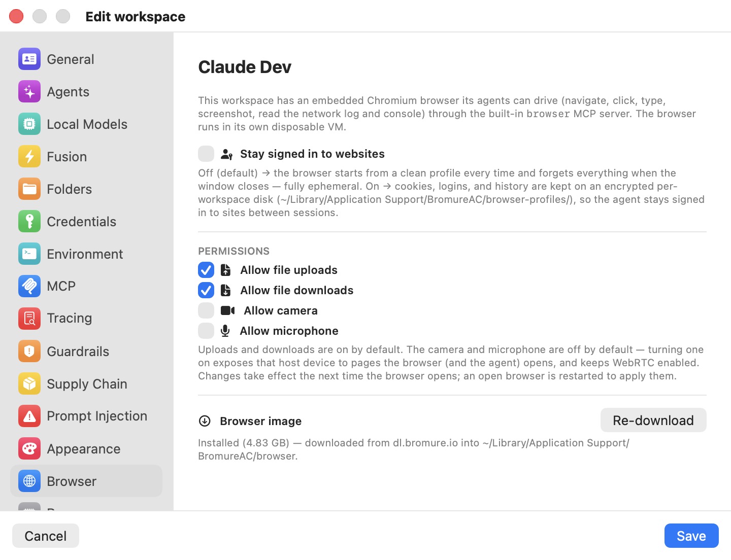This screenshot has height=560, width=731.
Task: Click the Installed (4.83 GB) status text
Action: coord(414,449)
